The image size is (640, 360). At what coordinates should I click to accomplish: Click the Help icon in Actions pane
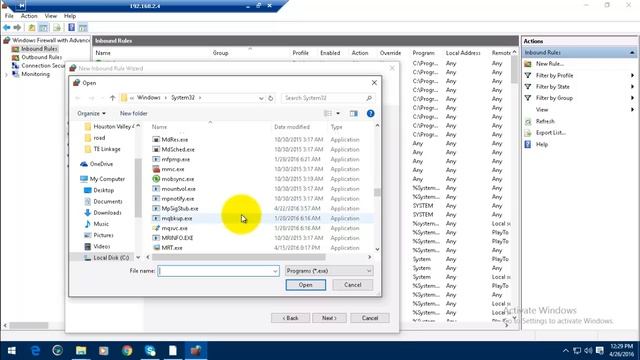528,144
